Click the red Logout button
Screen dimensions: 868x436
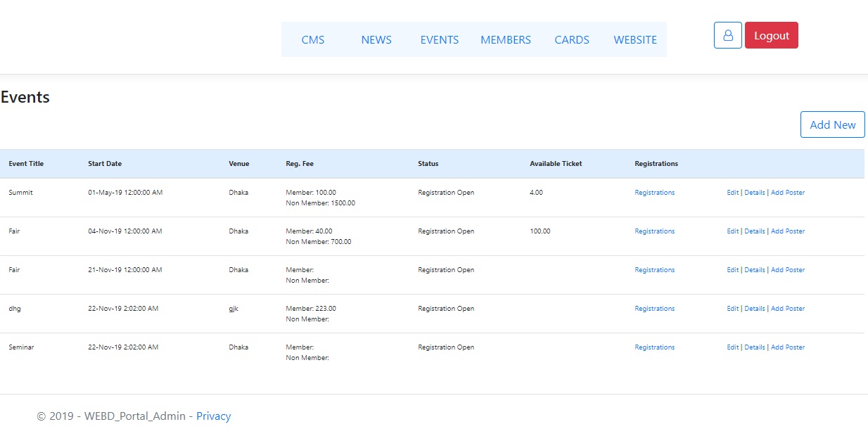772,35
